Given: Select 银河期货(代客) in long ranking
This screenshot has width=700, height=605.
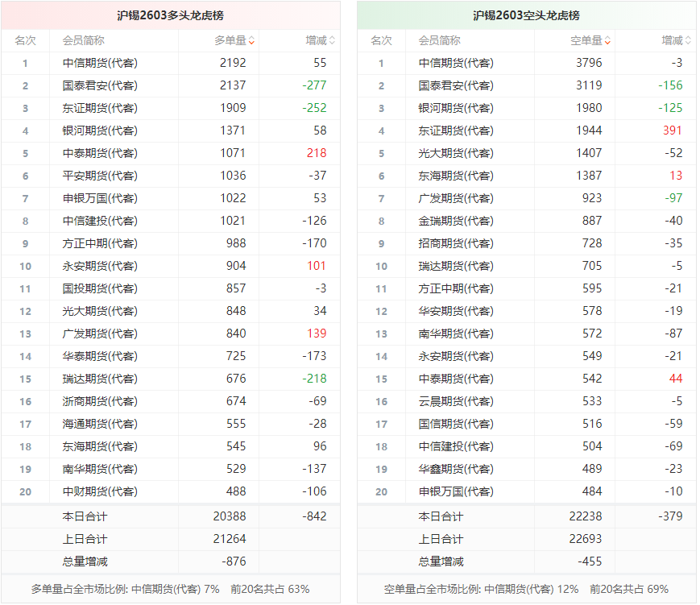Looking at the screenshot, I should (100, 131).
